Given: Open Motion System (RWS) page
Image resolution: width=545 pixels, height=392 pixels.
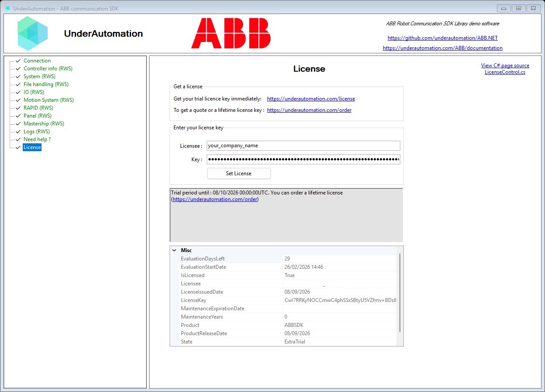Looking at the screenshot, I should [49, 100].
